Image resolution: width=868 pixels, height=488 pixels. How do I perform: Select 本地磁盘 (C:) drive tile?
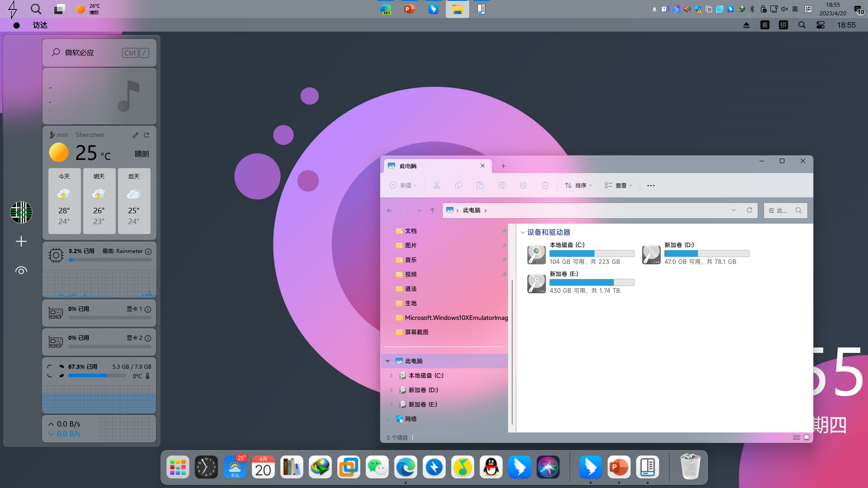(580, 254)
